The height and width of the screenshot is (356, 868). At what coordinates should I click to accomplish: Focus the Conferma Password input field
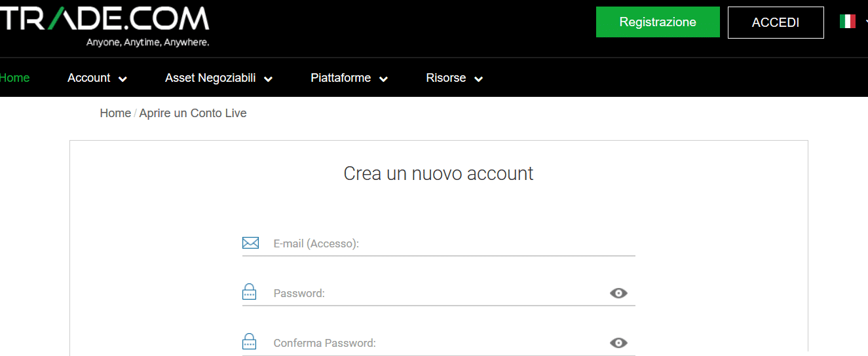tap(440, 343)
